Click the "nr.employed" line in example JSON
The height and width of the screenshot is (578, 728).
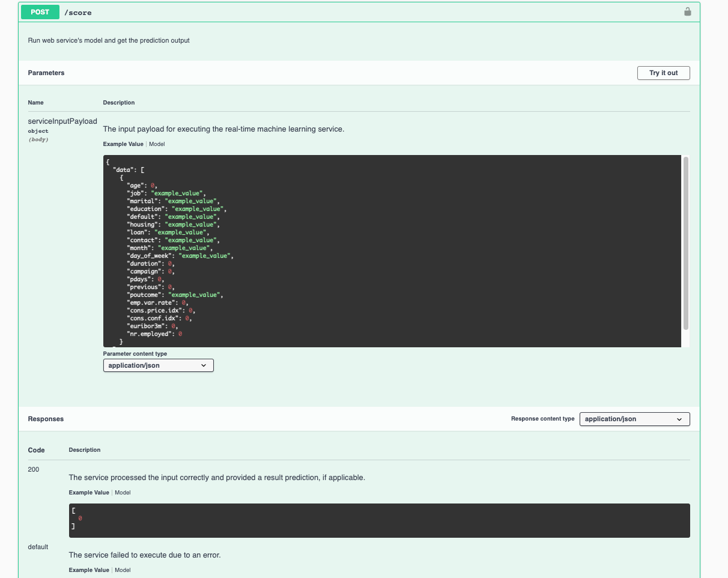[154, 334]
